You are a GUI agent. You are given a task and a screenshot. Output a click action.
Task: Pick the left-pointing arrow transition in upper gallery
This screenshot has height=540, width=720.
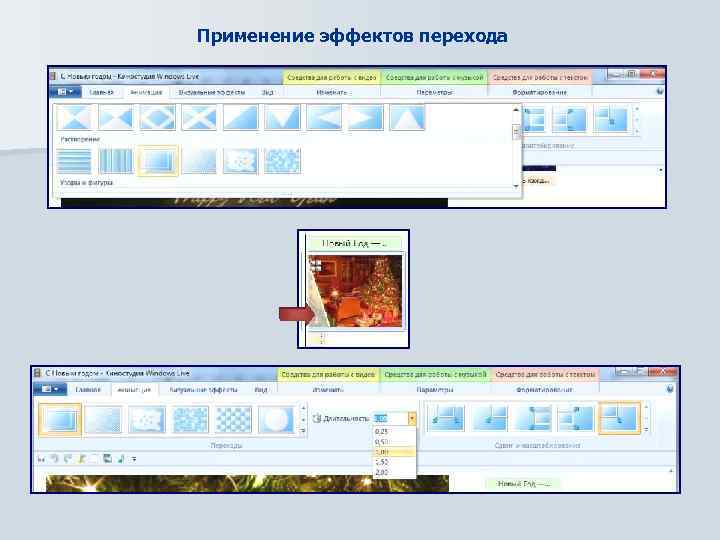click(324, 118)
